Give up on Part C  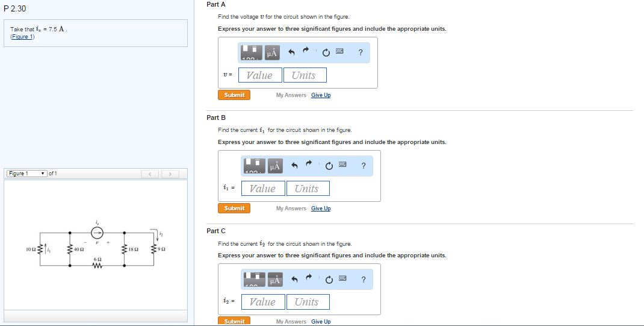[321, 321]
